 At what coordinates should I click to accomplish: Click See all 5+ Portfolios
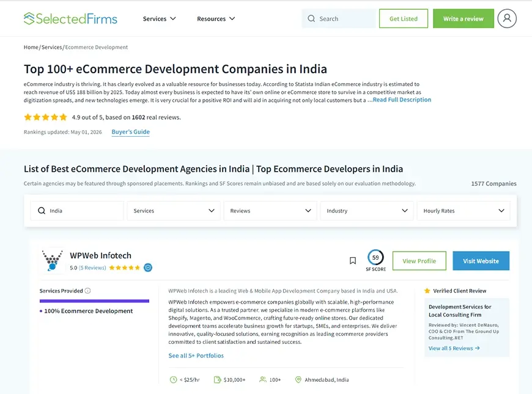point(196,356)
